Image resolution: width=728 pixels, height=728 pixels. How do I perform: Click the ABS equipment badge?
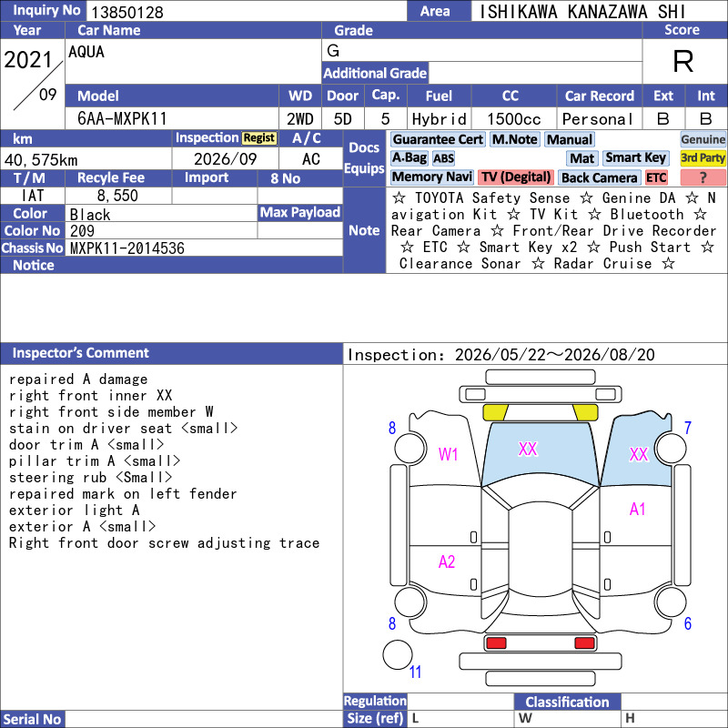pyautogui.click(x=443, y=158)
